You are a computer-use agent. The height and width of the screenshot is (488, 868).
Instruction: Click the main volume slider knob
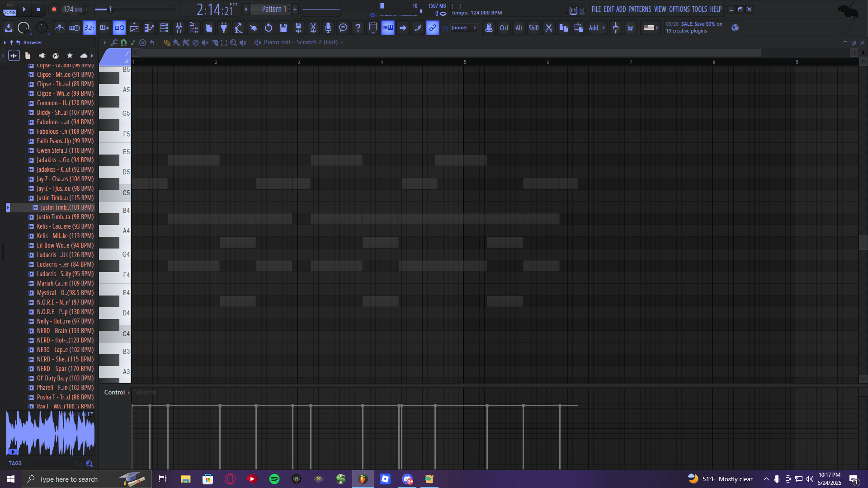tap(110, 9)
